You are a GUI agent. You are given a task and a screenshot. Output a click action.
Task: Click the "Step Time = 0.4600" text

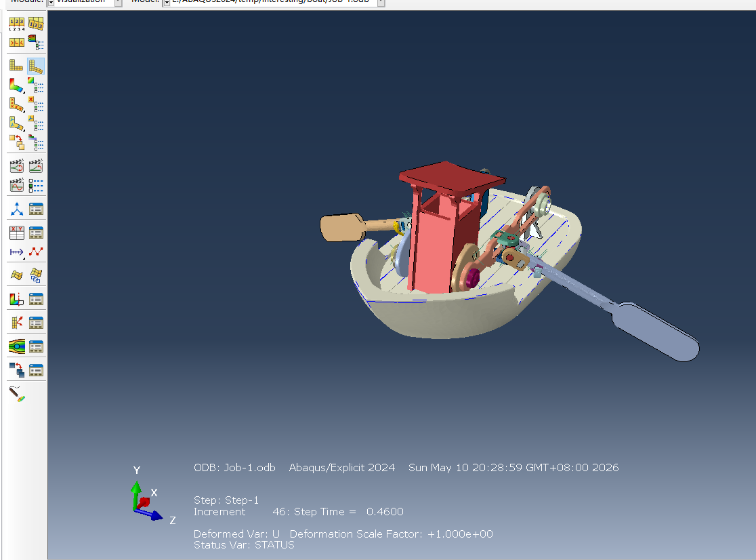tap(349, 512)
